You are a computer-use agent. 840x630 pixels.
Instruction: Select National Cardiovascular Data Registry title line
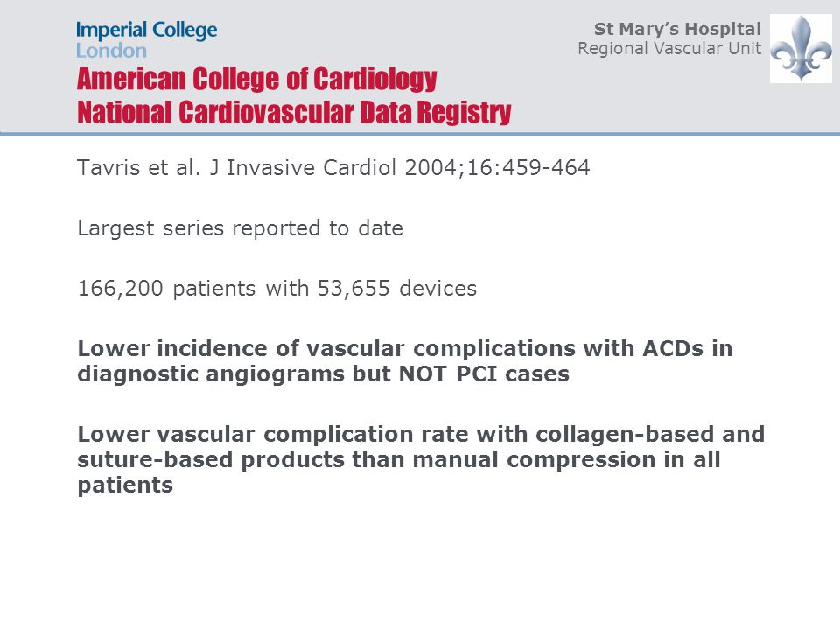[294, 112]
